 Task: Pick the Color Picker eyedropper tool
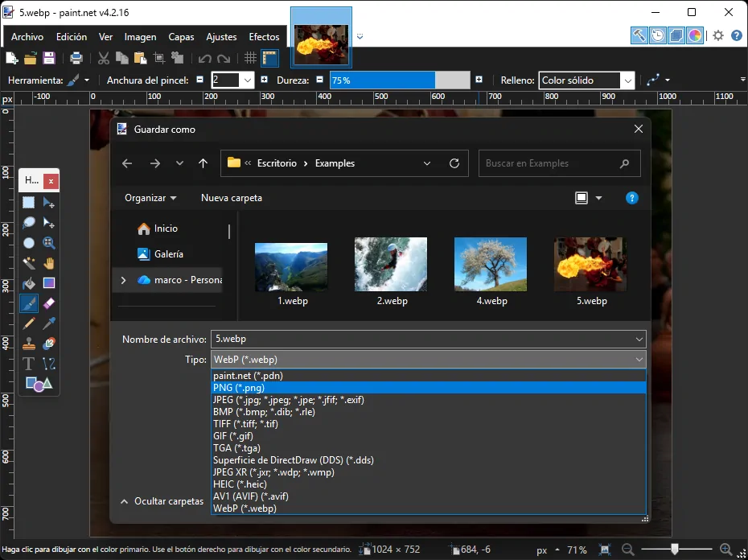49,323
